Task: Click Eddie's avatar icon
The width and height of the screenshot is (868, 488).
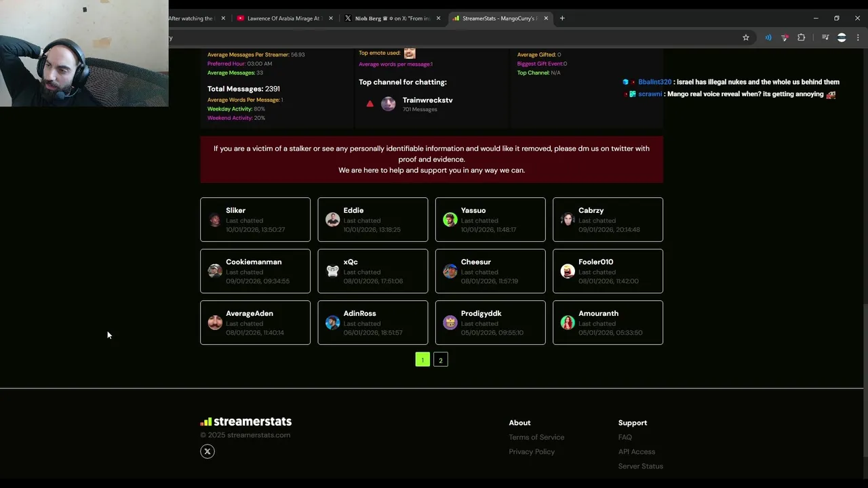Action: click(332, 220)
